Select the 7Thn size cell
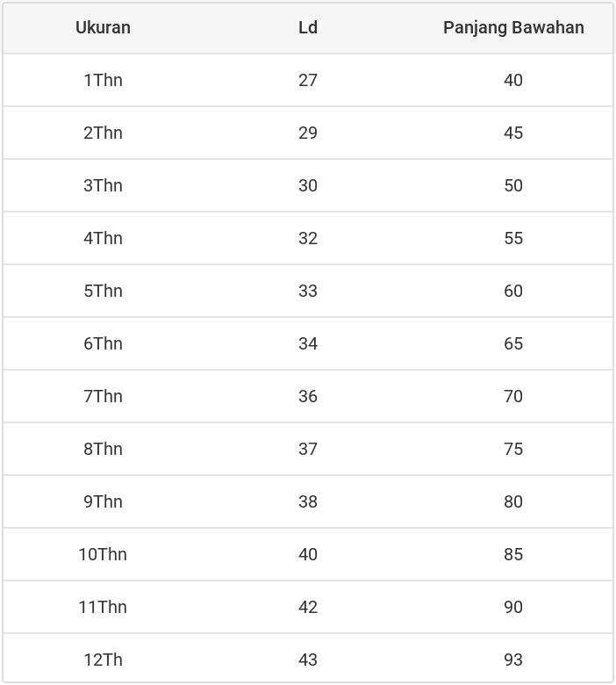This screenshot has width=616, height=685. pyautogui.click(x=103, y=396)
